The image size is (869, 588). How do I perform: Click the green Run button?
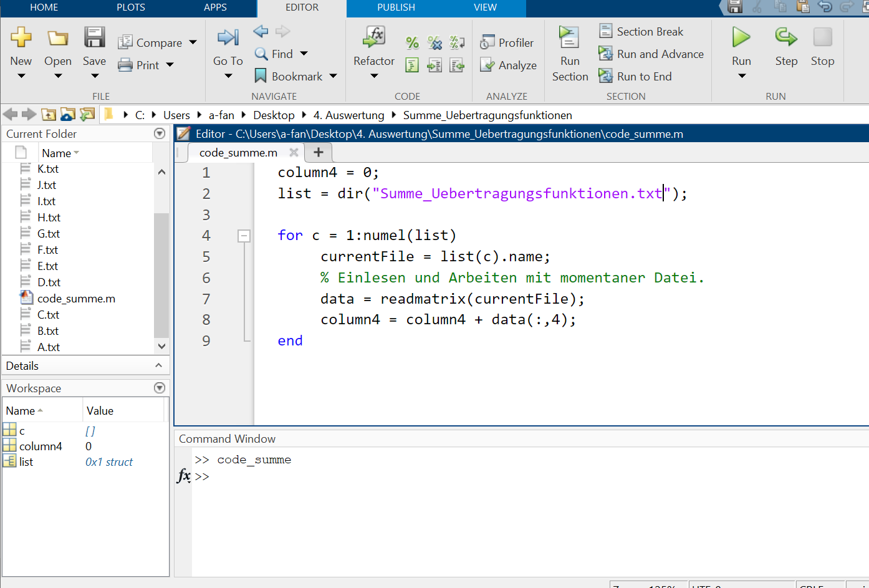click(741, 38)
